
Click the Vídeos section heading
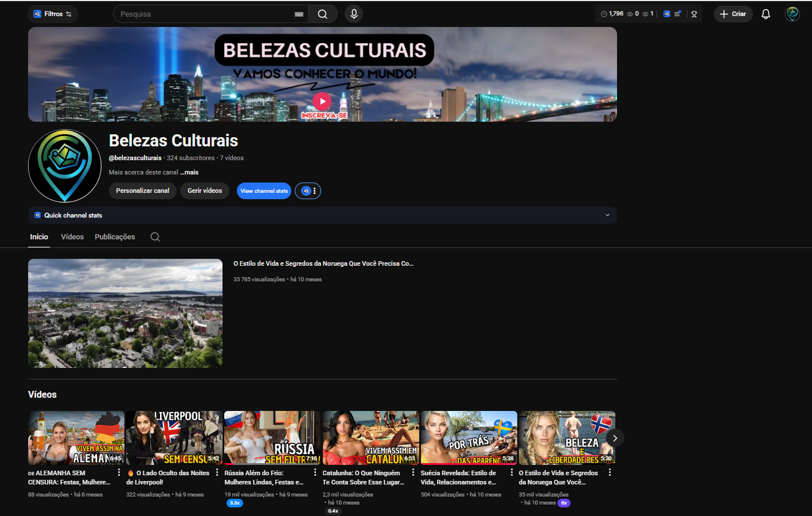(42, 395)
